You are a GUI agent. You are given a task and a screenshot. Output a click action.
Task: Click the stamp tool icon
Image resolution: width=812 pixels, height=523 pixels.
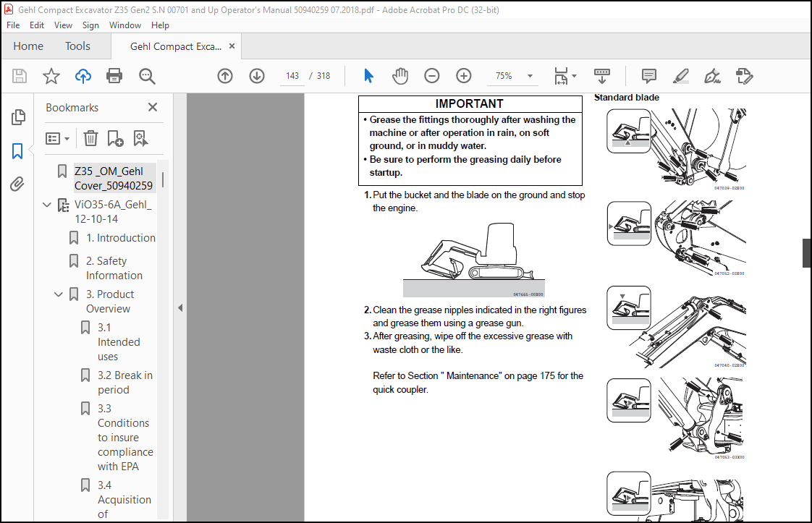[x=744, y=76]
